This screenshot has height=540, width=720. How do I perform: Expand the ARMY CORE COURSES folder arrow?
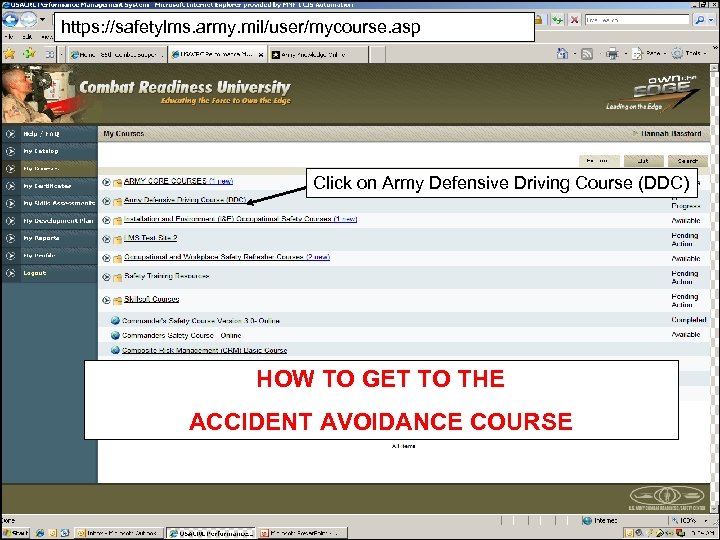tap(107, 182)
